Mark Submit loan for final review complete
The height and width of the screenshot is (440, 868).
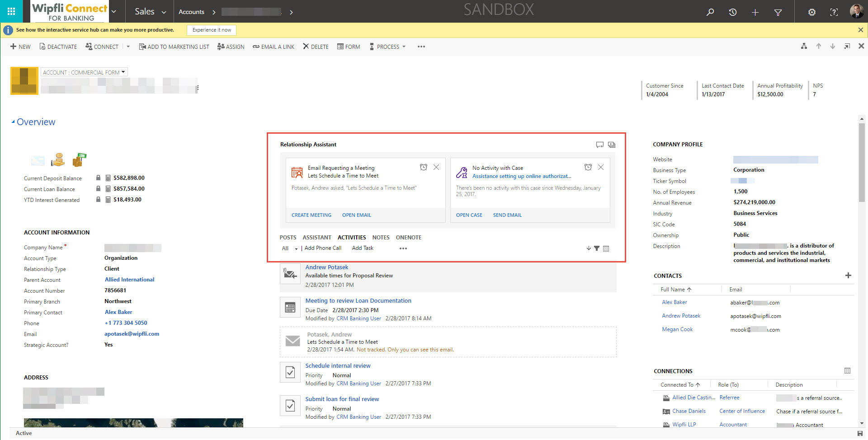tap(290, 406)
